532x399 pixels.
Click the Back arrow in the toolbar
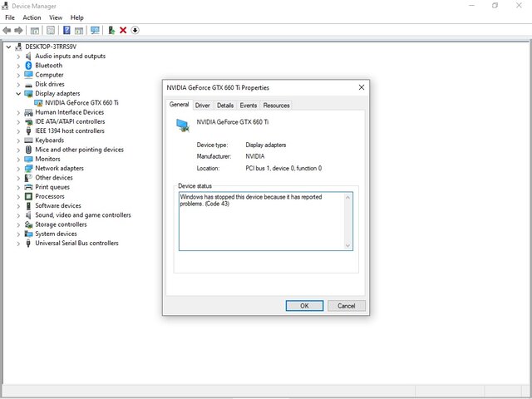[7, 30]
